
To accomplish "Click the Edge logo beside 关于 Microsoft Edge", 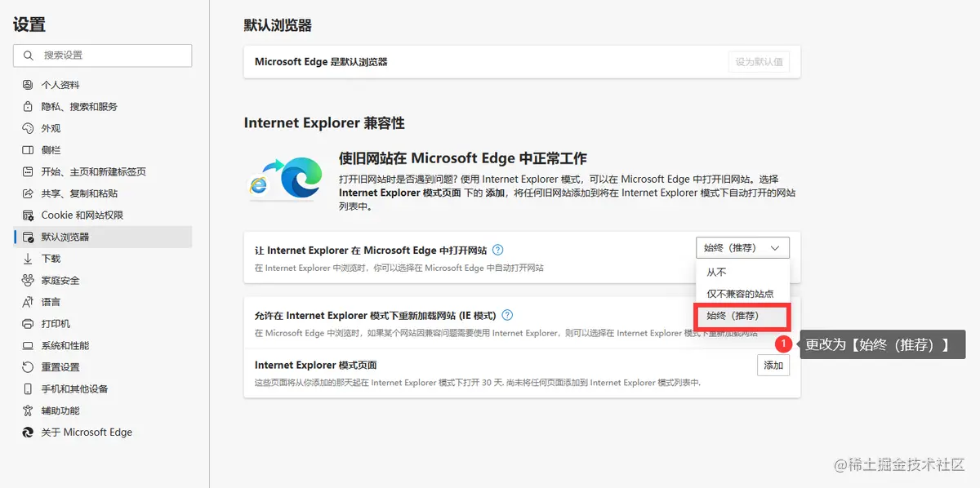I will [x=28, y=433].
